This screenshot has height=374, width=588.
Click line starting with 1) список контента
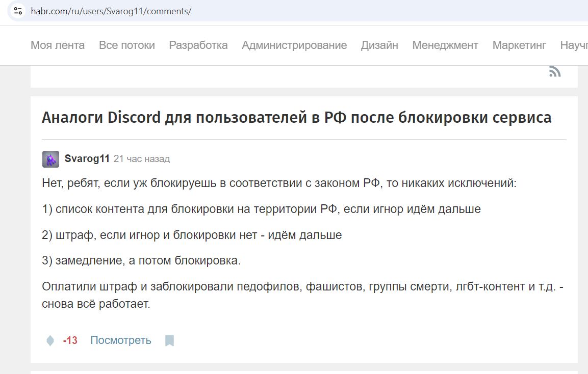(x=262, y=209)
